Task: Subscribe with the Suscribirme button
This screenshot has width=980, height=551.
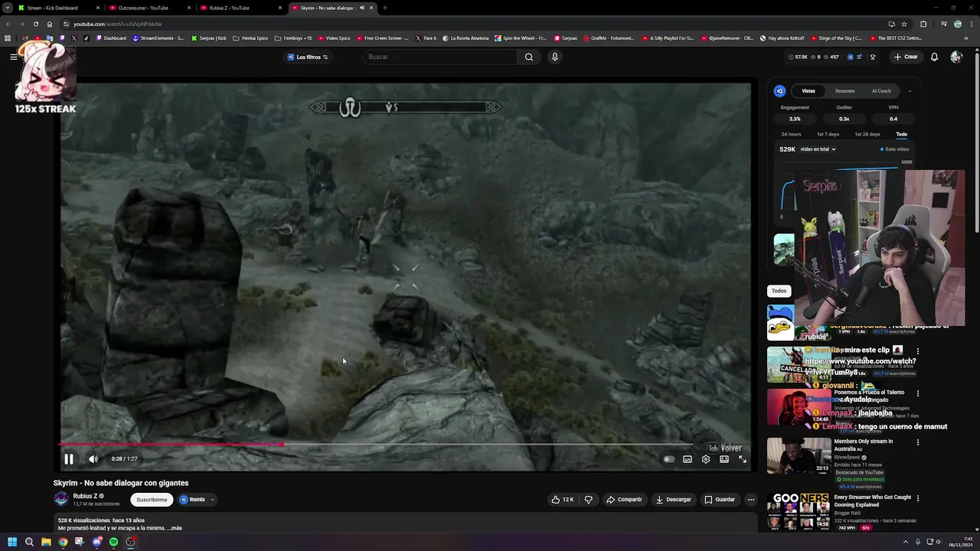Action: (152, 500)
